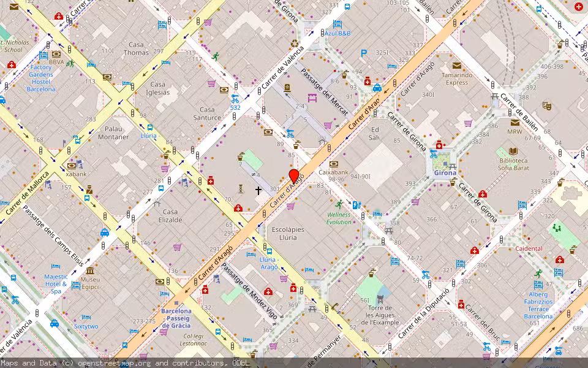The height and width of the screenshot is (368, 588).
Task: Click the BBVA bank icon near Factory Gardens Hostel
Action: (56, 54)
